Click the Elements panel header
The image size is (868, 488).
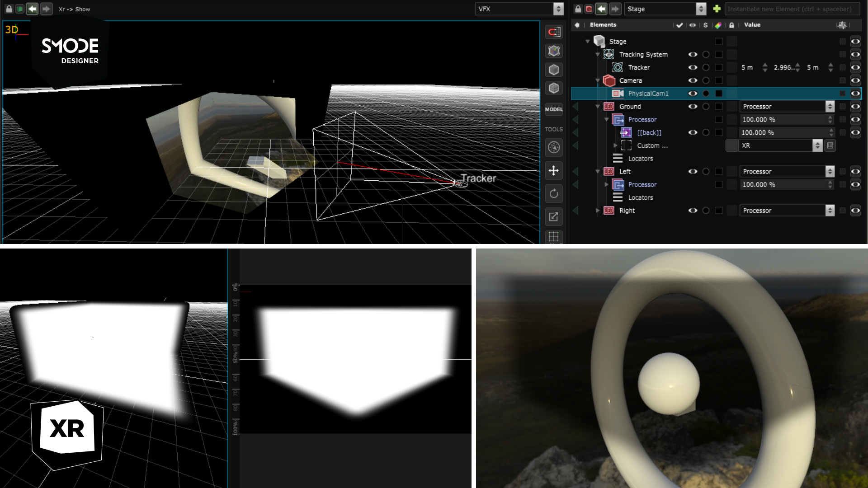click(x=604, y=24)
